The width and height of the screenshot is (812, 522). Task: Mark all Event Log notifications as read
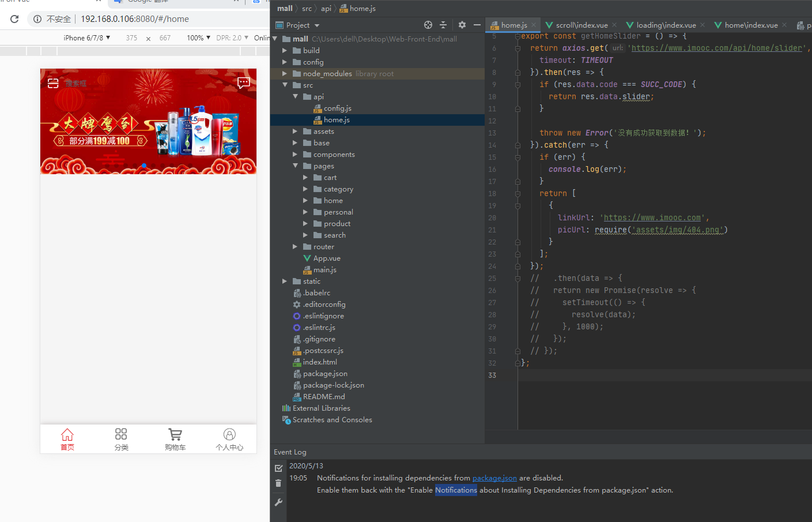click(x=278, y=468)
